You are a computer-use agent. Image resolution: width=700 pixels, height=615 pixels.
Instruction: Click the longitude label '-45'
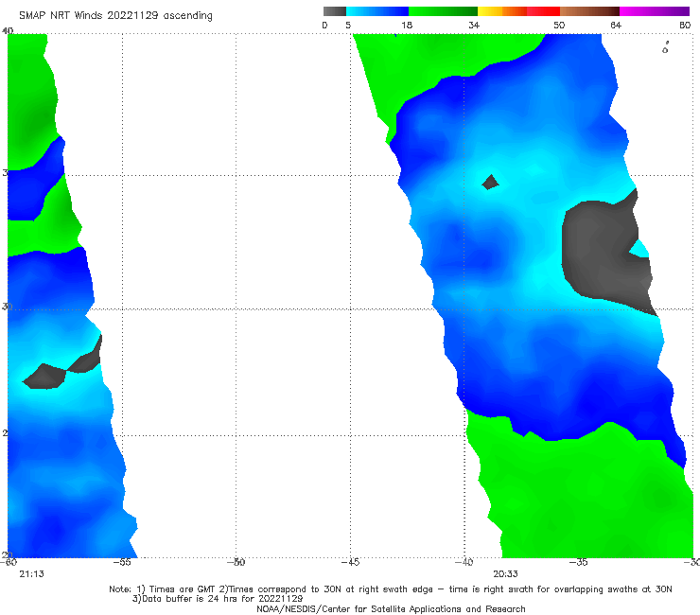coord(350,562)
